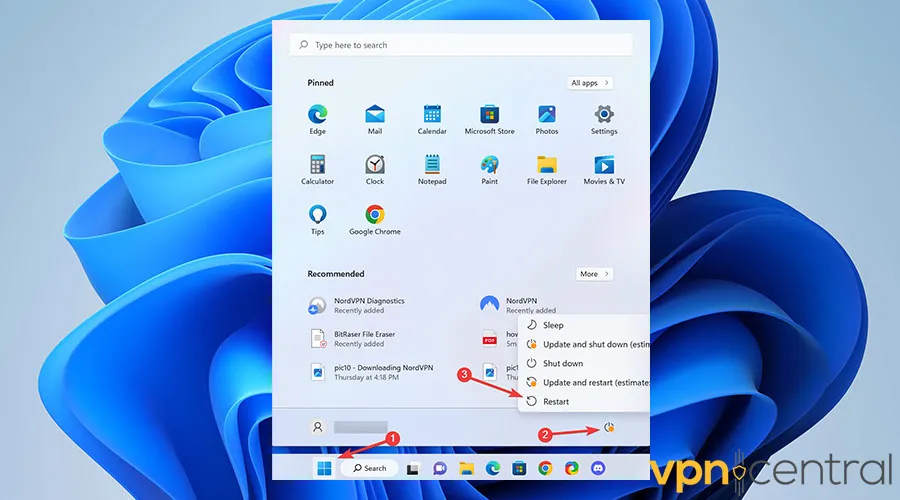
Task: Open the Clock app
Action: (x=375, y=169)
